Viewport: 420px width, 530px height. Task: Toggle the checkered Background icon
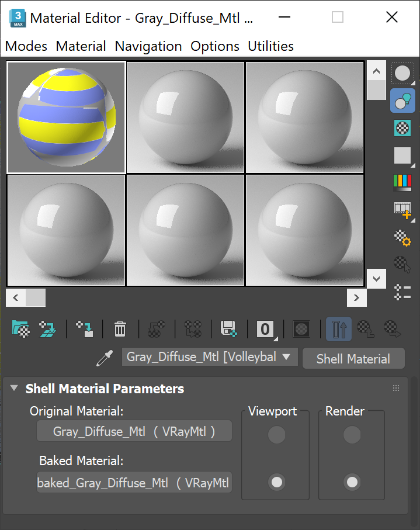click(402, 128)
